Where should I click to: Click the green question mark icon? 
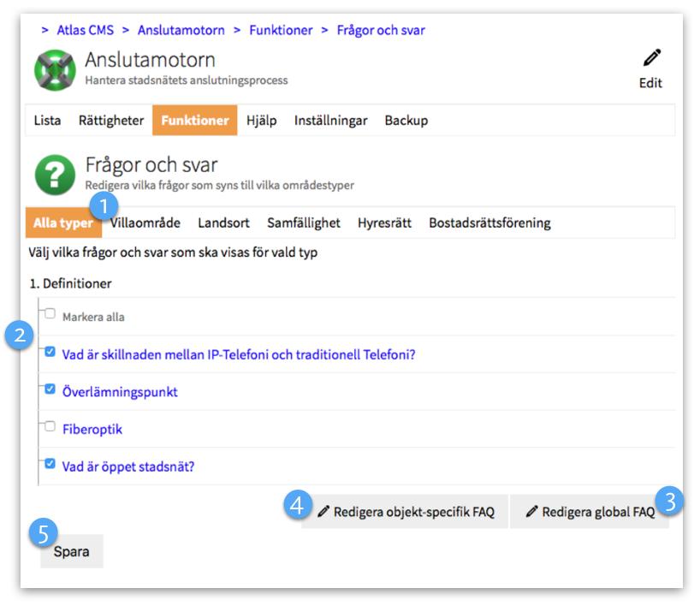55,174
